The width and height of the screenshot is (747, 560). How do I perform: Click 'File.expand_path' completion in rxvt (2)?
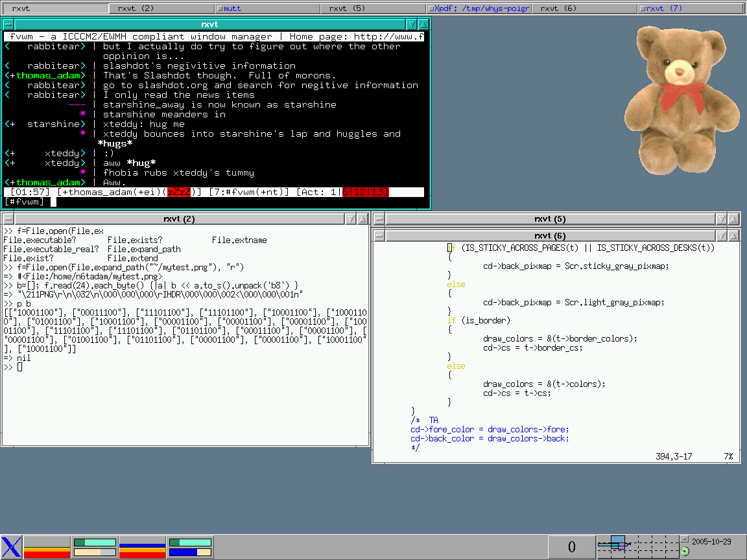(144, 249)
